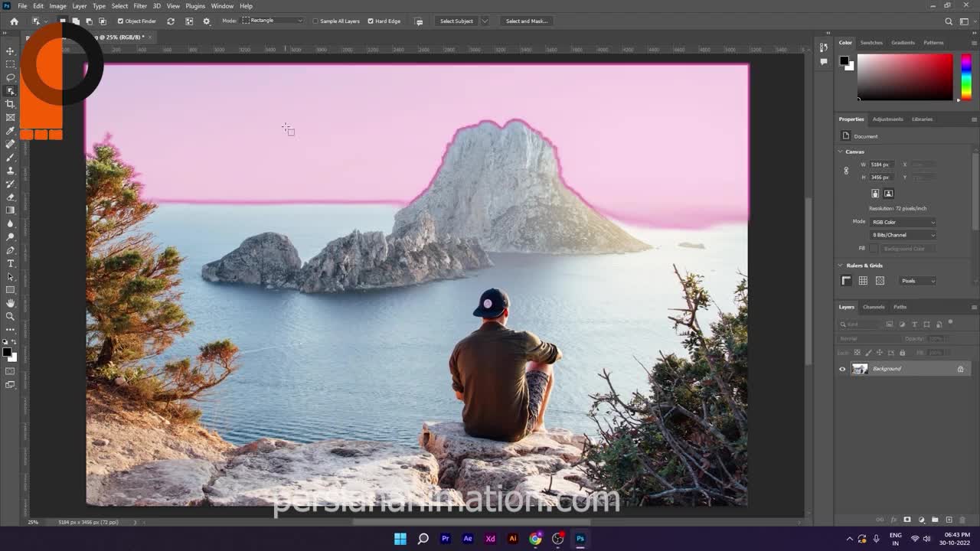Viewport: 980px width, 551px height.
Task: Switch to the Swatches tab
Action: pos(871,43)
